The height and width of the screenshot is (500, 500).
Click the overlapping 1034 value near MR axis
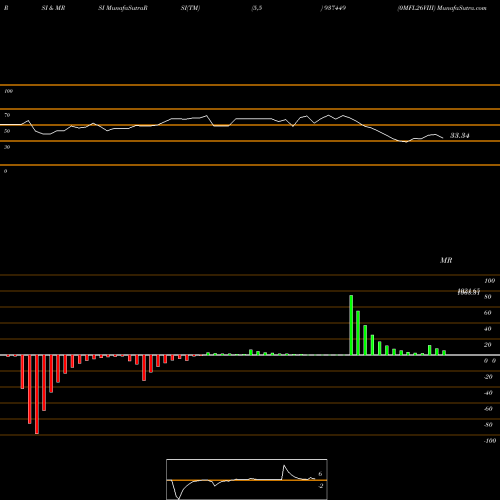tap(469, 292)
